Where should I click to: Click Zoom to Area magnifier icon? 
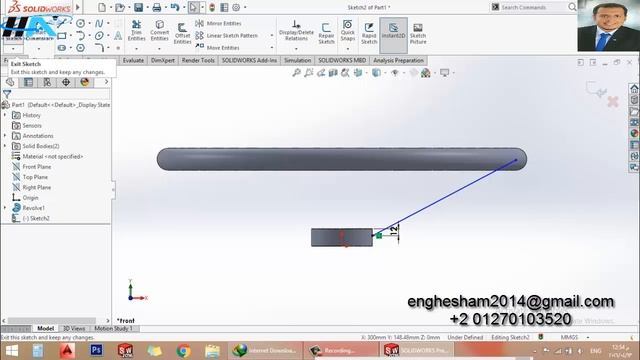309,73
